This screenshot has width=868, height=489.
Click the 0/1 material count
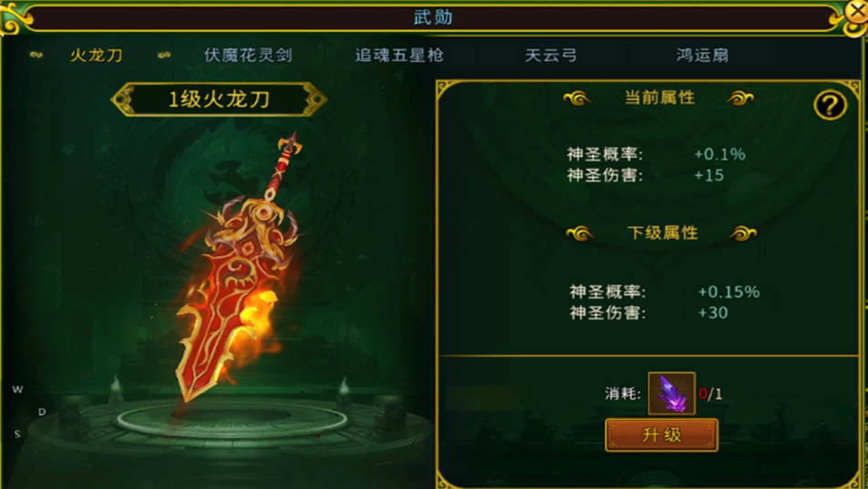click(710, 394)
